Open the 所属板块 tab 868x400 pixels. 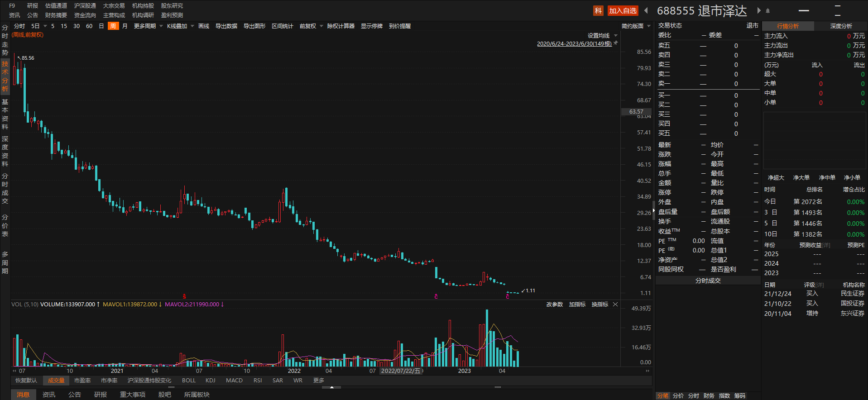[197, 395]
